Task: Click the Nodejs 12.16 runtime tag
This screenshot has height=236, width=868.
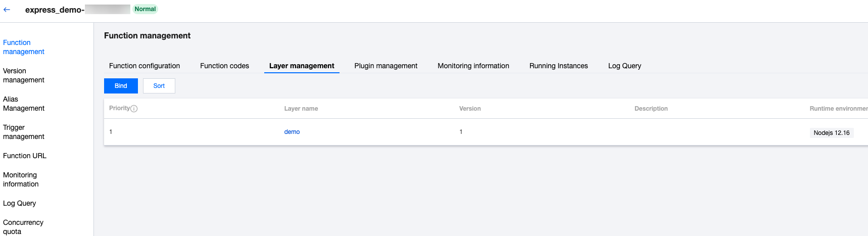Action: click(831, 133)
